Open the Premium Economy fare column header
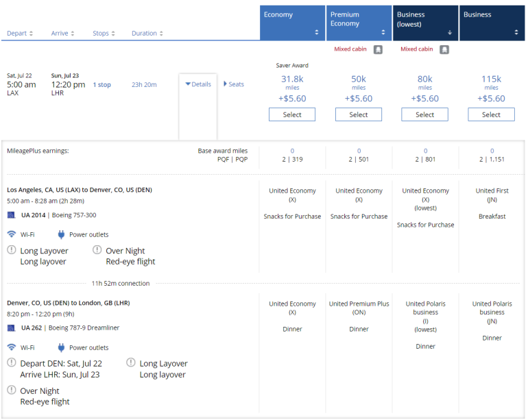 (359, 23)
